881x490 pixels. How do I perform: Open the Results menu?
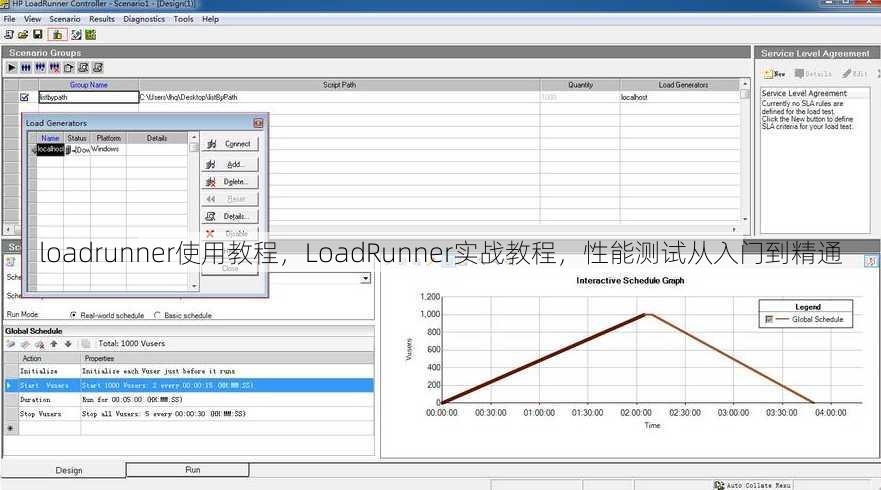tap(102, 19)
